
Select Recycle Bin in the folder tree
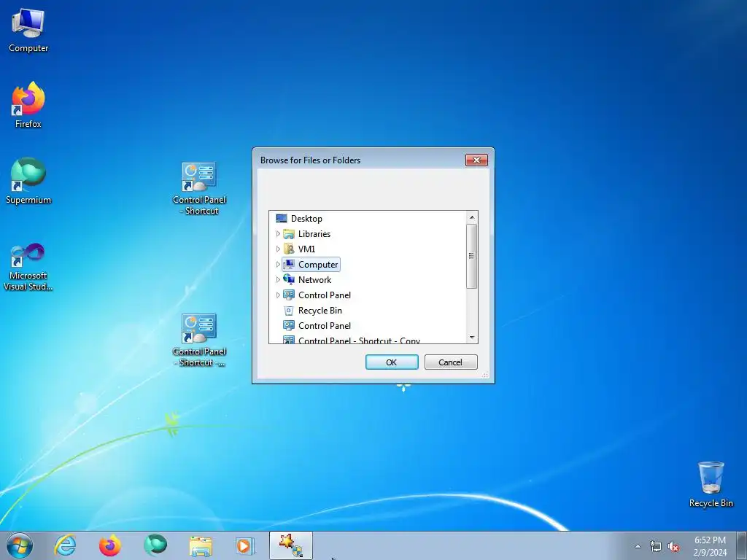320,311
